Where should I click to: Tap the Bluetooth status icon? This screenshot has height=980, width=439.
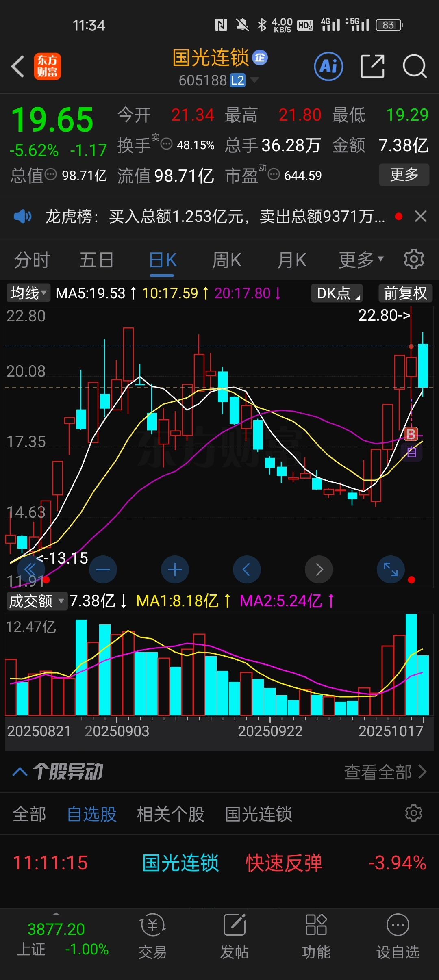coord(262,25)
